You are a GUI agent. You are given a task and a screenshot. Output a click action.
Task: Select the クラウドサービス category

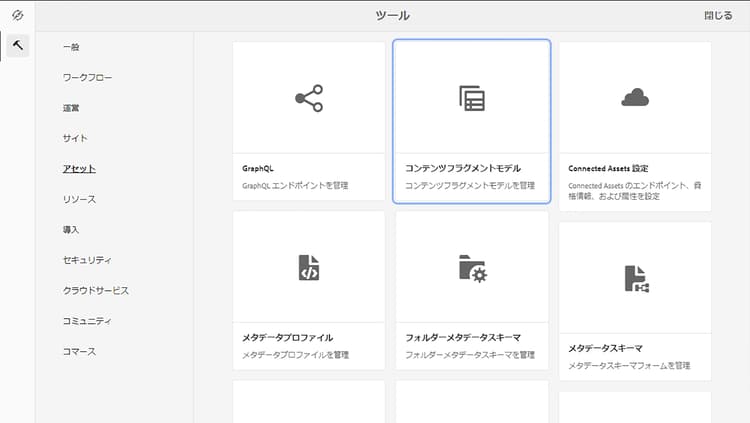pyautogui.click(x=96, y=290)
